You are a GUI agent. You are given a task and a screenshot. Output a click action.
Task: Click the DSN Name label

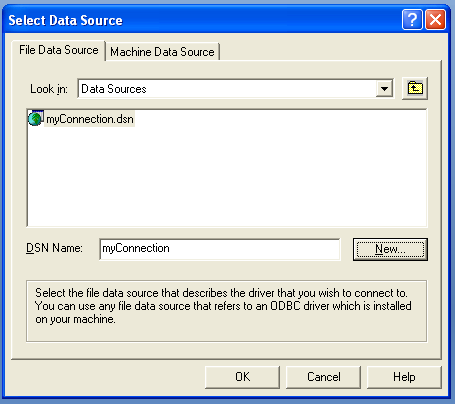54,248
